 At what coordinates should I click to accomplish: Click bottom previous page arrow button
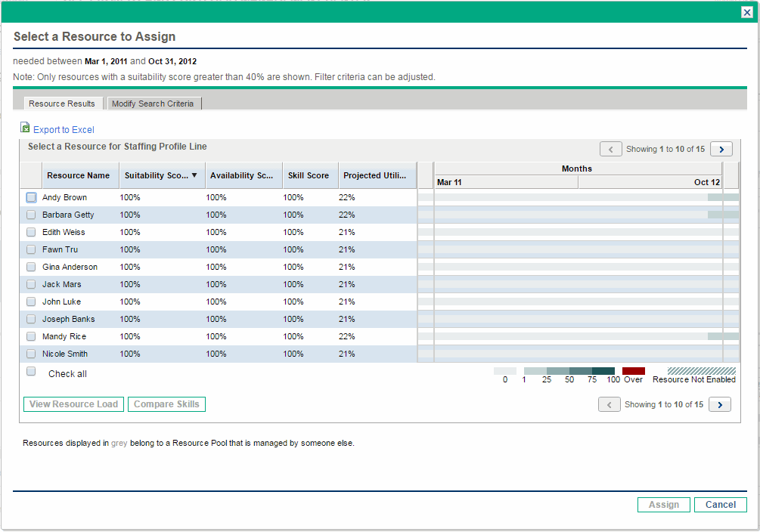(x=610, y=405)
